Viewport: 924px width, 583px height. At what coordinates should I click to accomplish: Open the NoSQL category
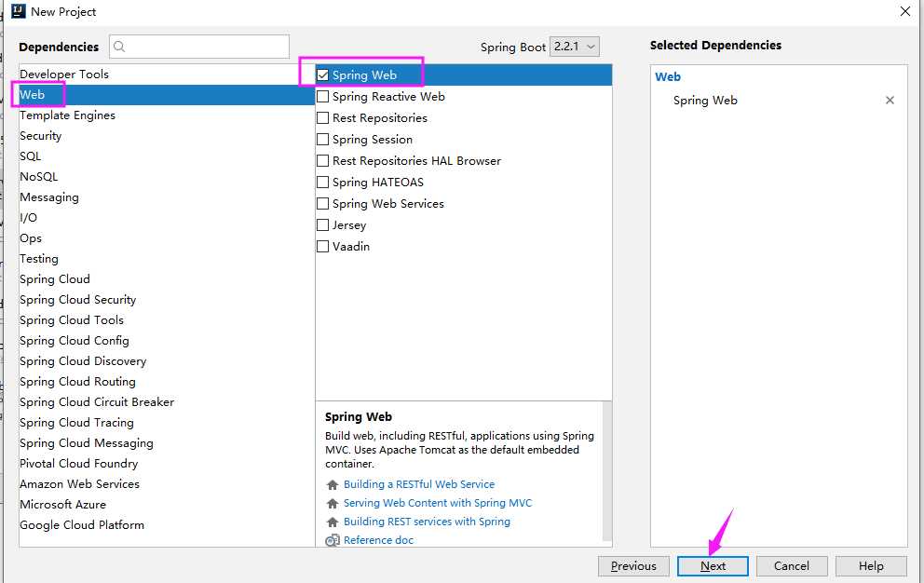click(167, 177)
